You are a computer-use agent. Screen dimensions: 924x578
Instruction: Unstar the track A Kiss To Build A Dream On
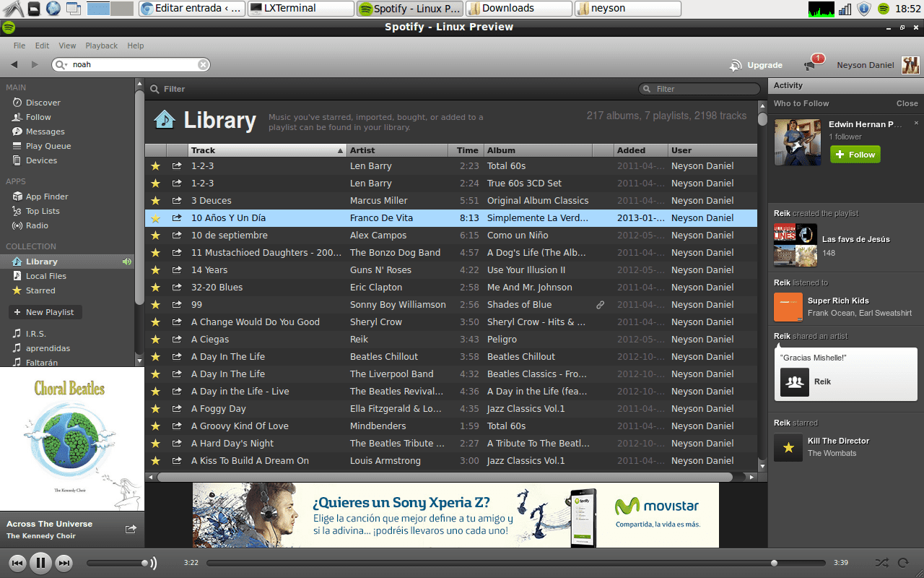(x=155, y=461)
